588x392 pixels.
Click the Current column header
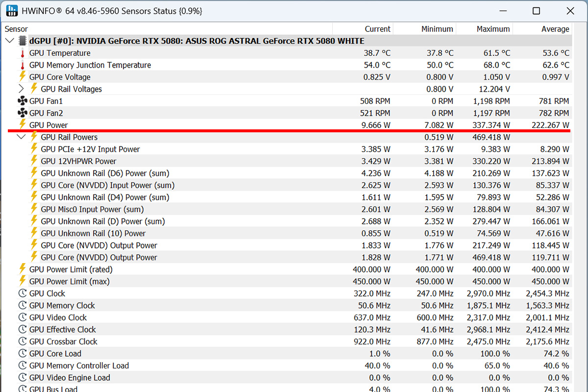377,29
